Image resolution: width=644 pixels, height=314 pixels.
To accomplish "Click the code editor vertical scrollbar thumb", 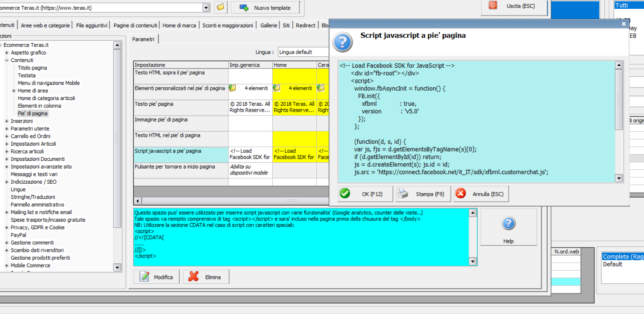I will pyautogui.click(x=619, y=100).
